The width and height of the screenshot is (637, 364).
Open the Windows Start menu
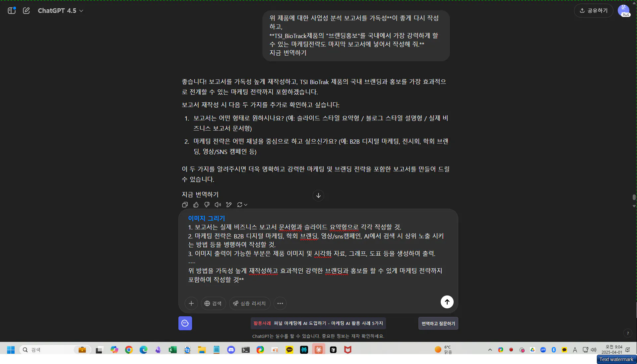pos(11,350)
